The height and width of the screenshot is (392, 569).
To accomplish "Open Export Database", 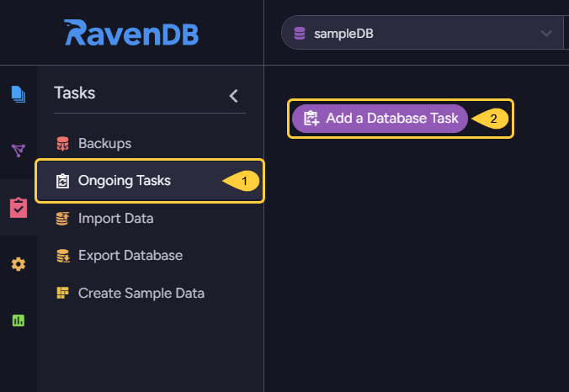I will pos(150,256).
